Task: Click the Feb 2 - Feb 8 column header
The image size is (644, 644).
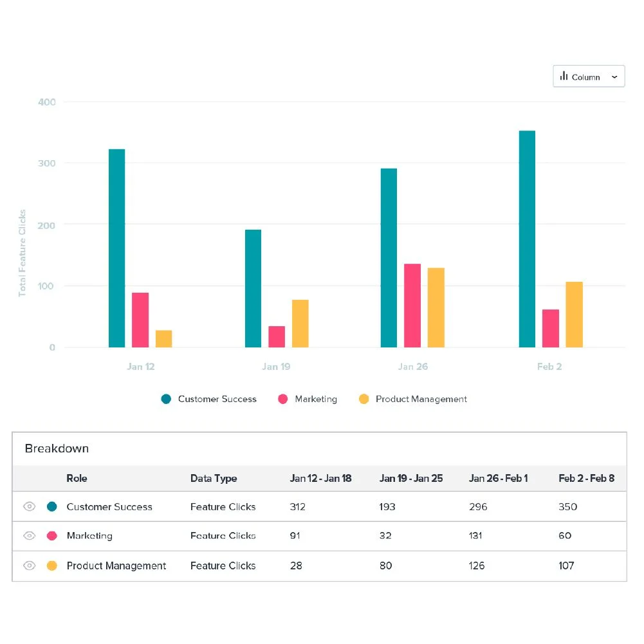Action: pos(586,478)
